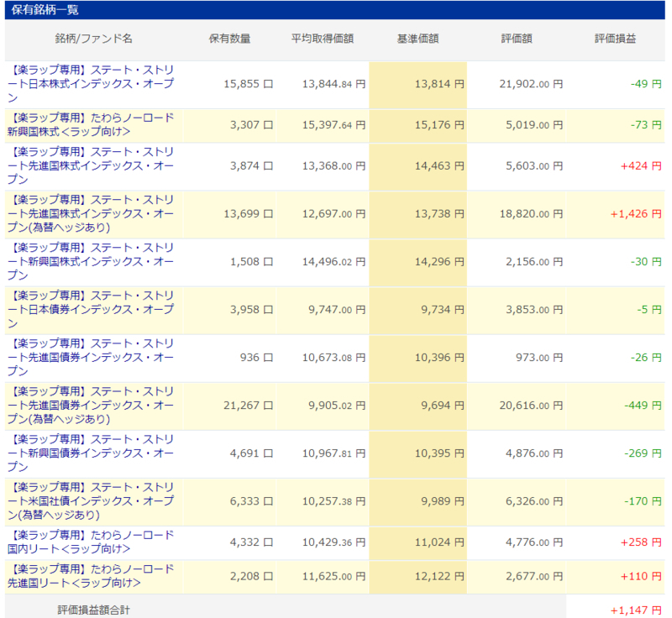
Task: Open the たわらノーロード新興国株式＜ラップ向け＞ fund page
Action: click(92, 125)
